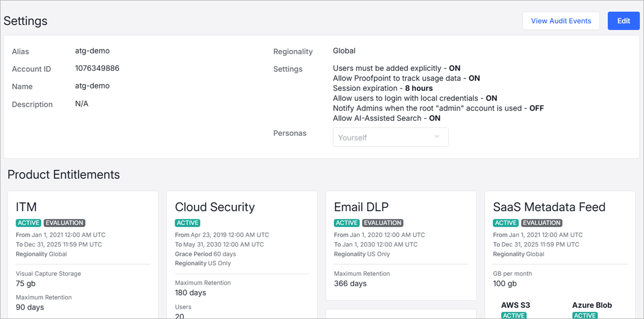Select the Account ID value 1076349886

(97, 69)
